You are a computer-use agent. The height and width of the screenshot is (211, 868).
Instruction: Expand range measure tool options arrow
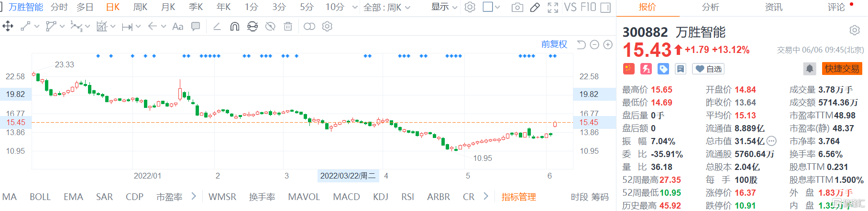[138, 27]
